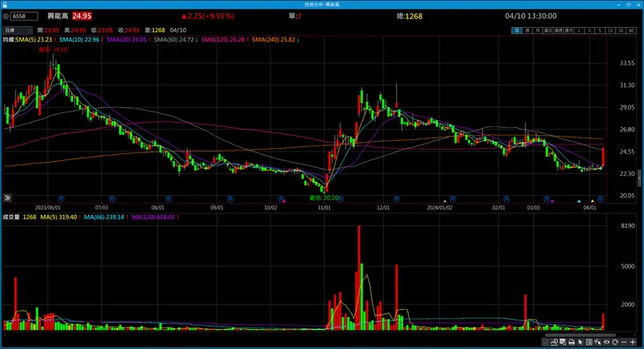Open the 日線 chart period dropdown
The height and width of the screenshot is (349, 644).
tap(17, 30)
